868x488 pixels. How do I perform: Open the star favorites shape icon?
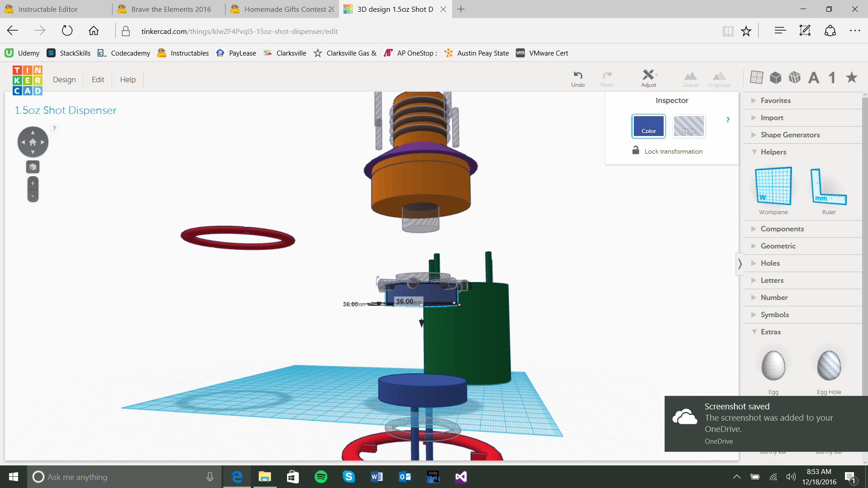(x=852, y=77)
